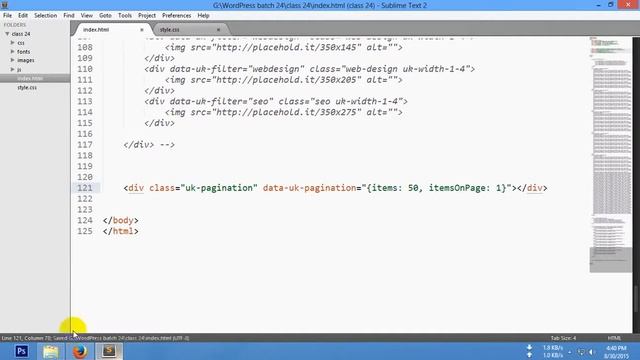Viewport: 640px width, 360px height.
Task: Click the HTML syntax status item
Action: [x=614, y=338]
